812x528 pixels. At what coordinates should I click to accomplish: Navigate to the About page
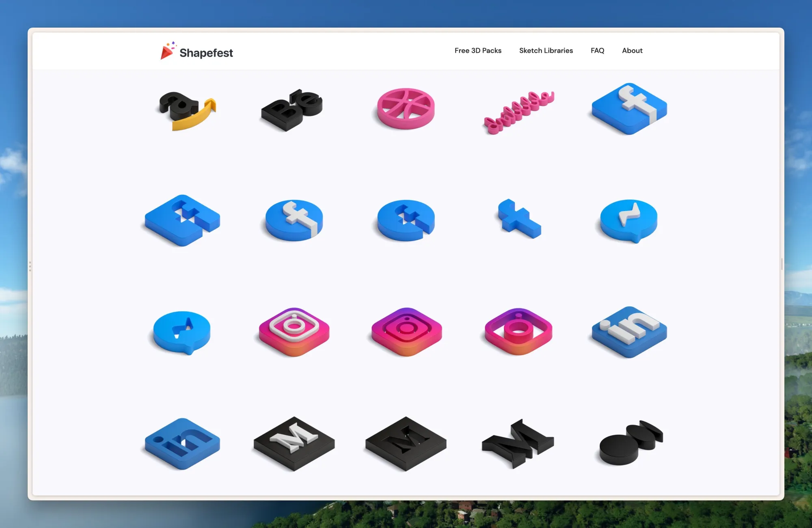632,51
